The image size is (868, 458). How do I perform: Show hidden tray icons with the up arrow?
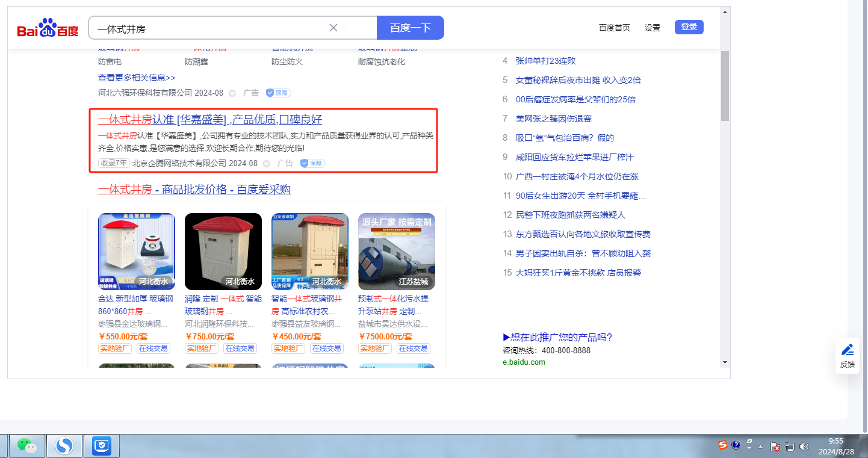[x=760, y=447]
